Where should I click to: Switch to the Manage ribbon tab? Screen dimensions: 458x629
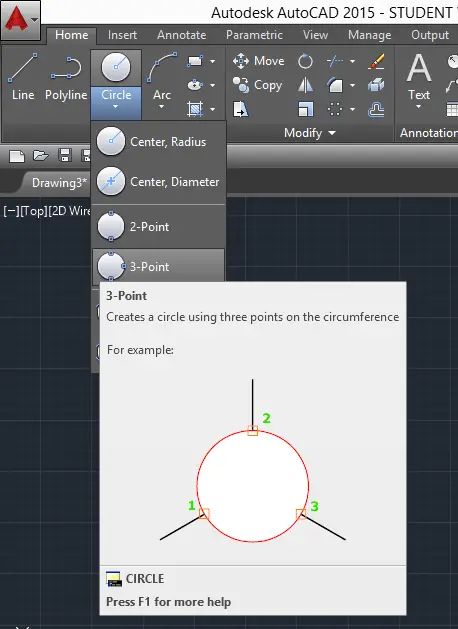click(x=369, y=35)
